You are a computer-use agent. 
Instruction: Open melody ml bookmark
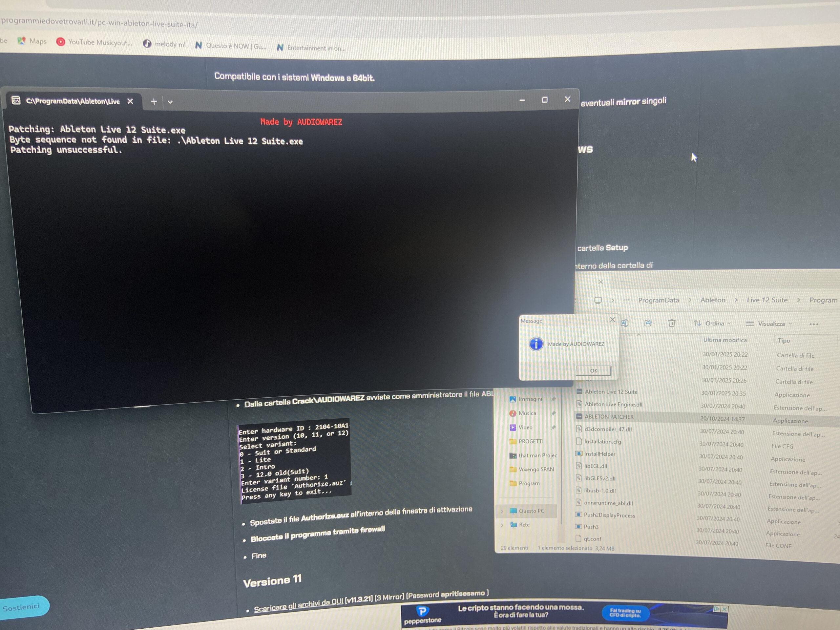(x=164, y=44)
